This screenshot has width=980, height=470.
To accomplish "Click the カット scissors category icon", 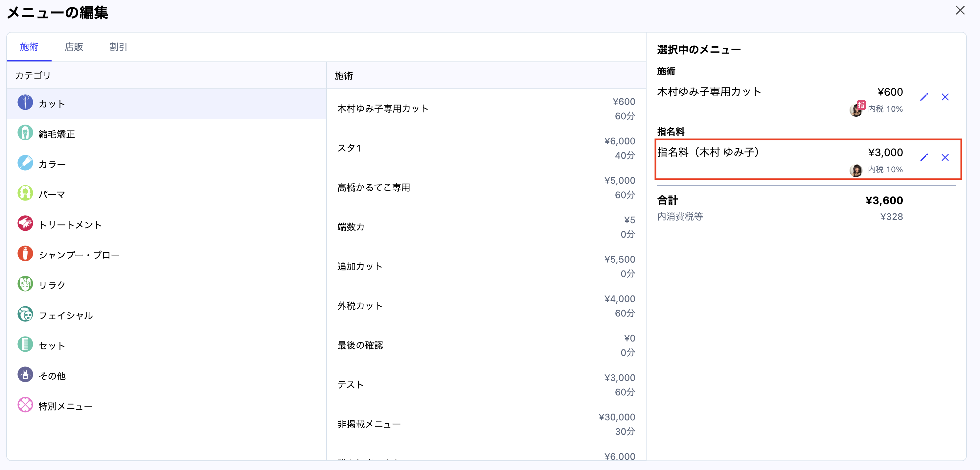I will 25,103.
